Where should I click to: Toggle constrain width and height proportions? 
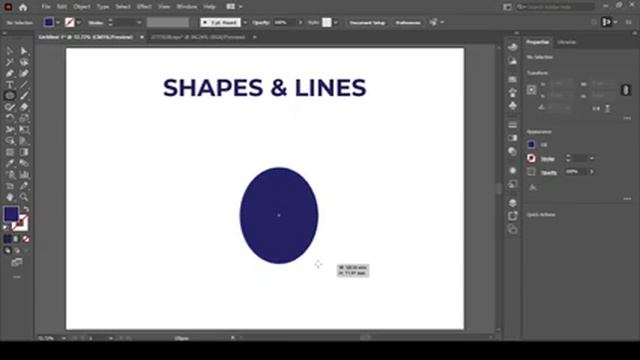tap(625, 90)
